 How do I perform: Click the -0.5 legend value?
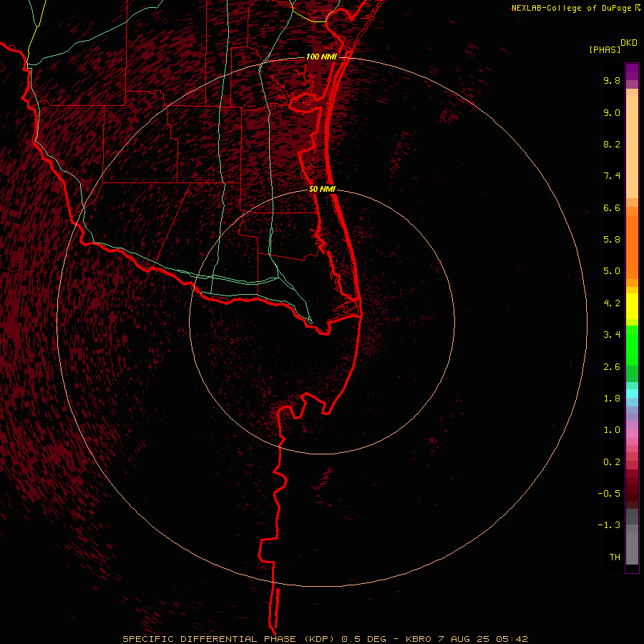(609, 493)
